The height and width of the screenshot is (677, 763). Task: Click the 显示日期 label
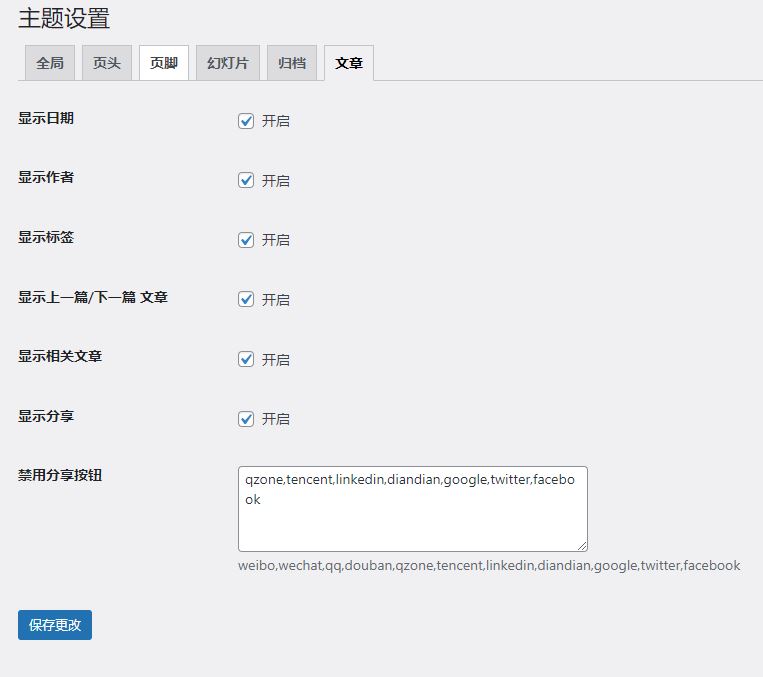pos(46,118)
